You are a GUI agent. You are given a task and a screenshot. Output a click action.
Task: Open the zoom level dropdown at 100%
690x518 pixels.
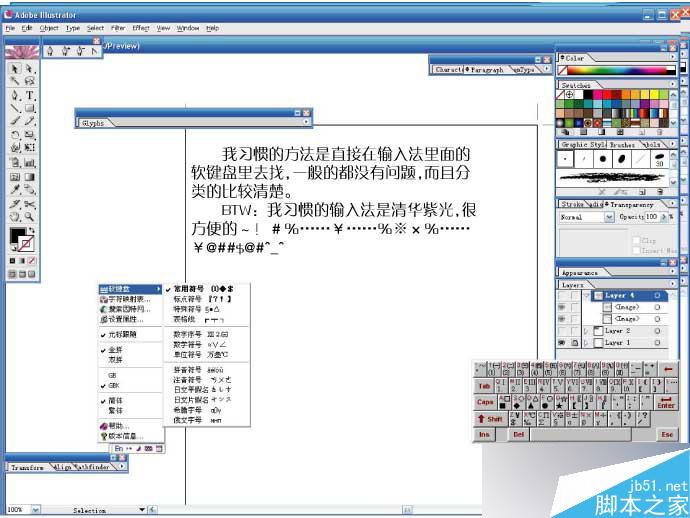click(x=35, y=510)
